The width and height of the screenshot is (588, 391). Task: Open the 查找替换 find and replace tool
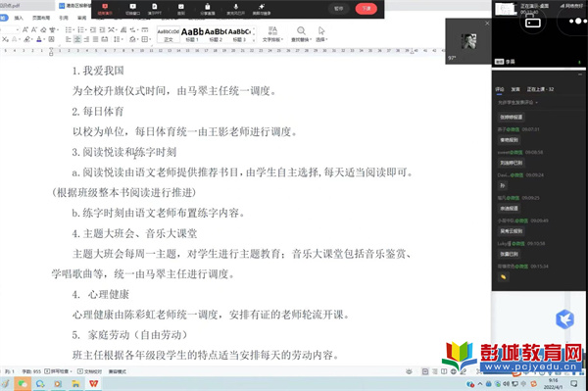coord(301,33)
